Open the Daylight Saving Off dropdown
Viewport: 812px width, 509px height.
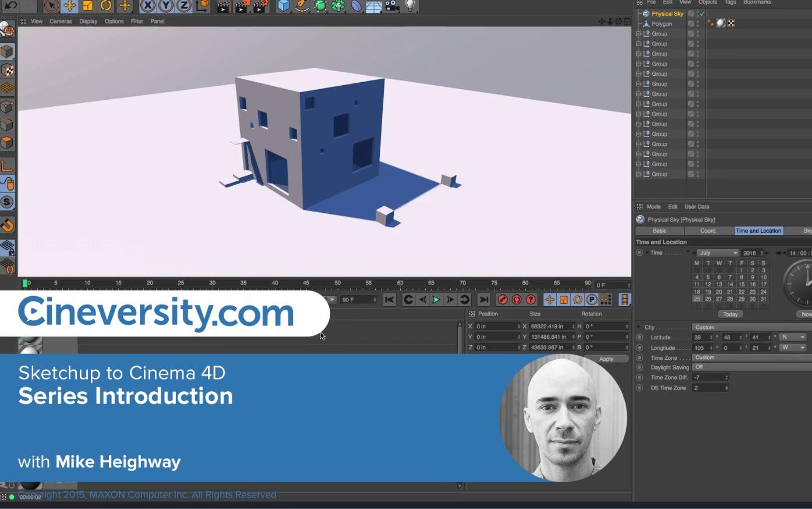point(751,367)
